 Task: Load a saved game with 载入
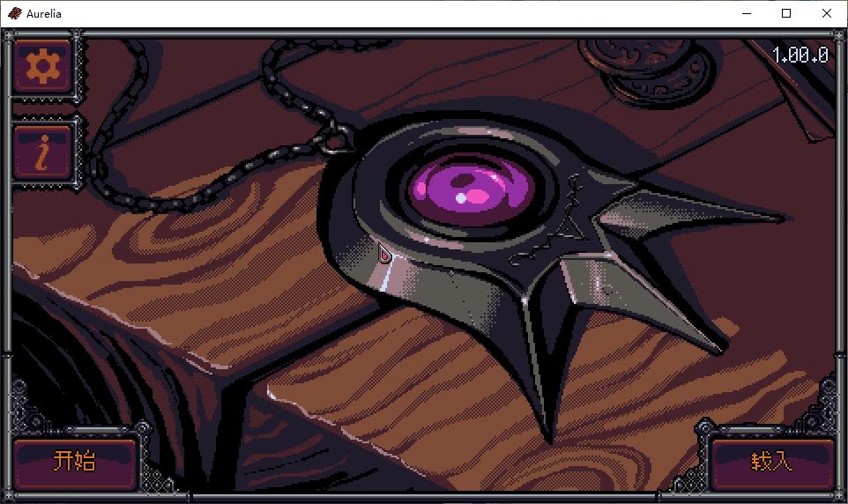771,462
